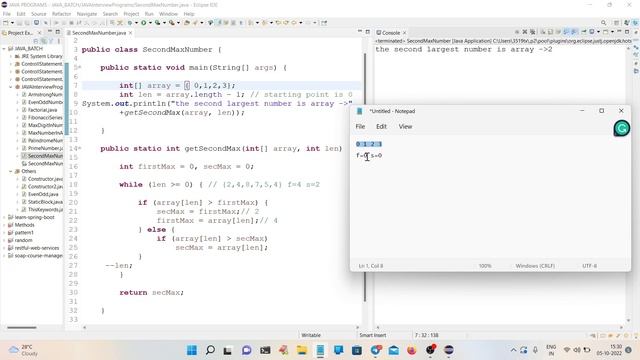Maximize the Console view
640x360 pixels.
(x=627, y=32)
